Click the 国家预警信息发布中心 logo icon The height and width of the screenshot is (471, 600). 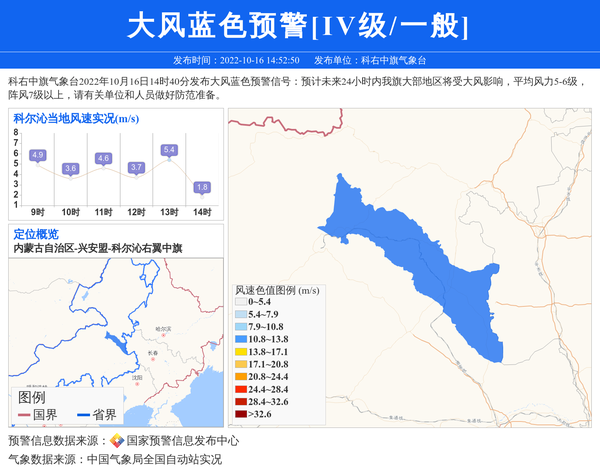coord(117,441)
